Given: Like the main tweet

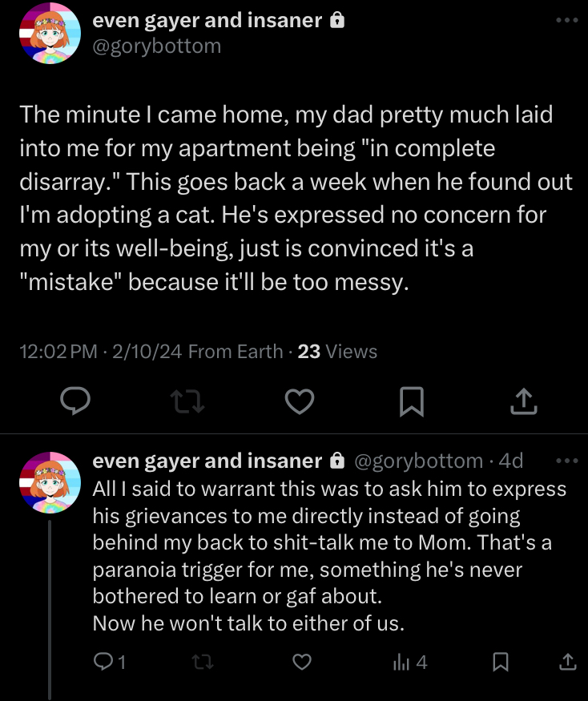Looking at the screenshot, I should pos(300,401).
